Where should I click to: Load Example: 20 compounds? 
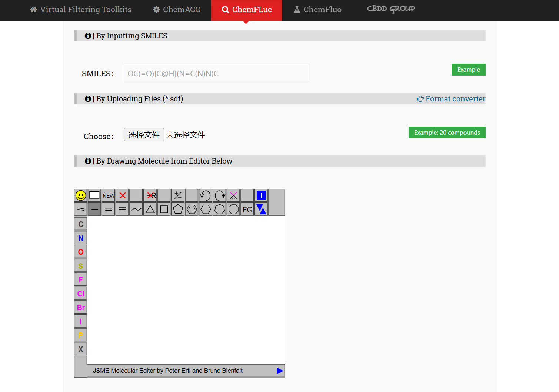point(447,133)
